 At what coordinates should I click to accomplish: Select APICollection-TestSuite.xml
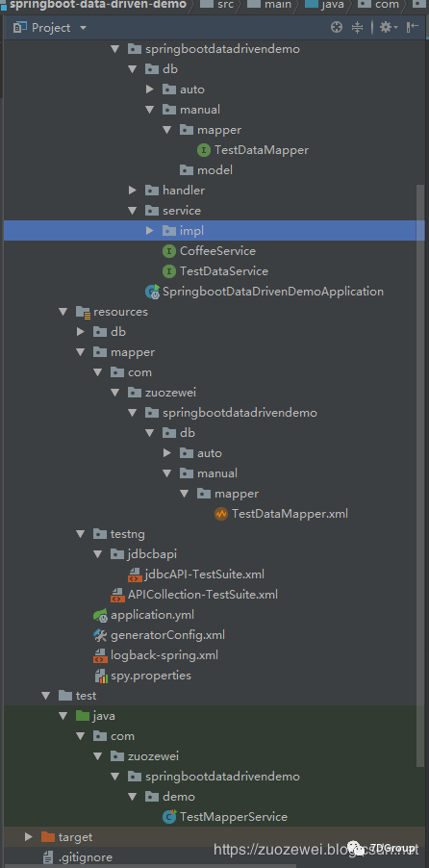(203, 595)
